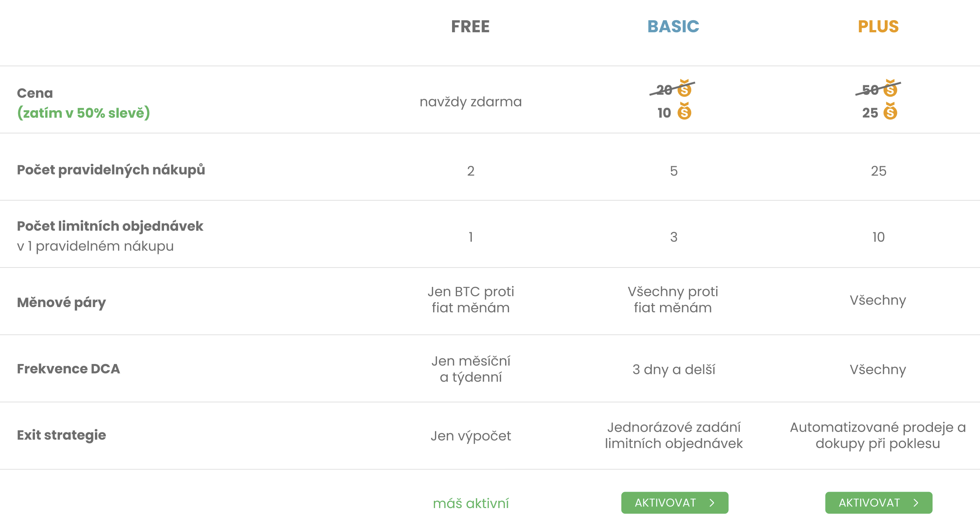
Task: Click 'Jen BTC proti fiat měnám' cell
Action: [471, 300]
